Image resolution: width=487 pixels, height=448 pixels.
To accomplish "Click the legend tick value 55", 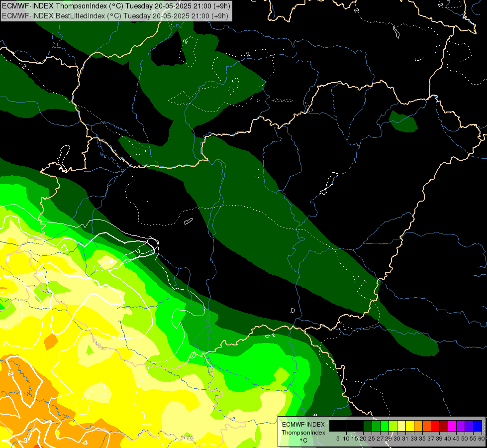I will coord(474,439).
